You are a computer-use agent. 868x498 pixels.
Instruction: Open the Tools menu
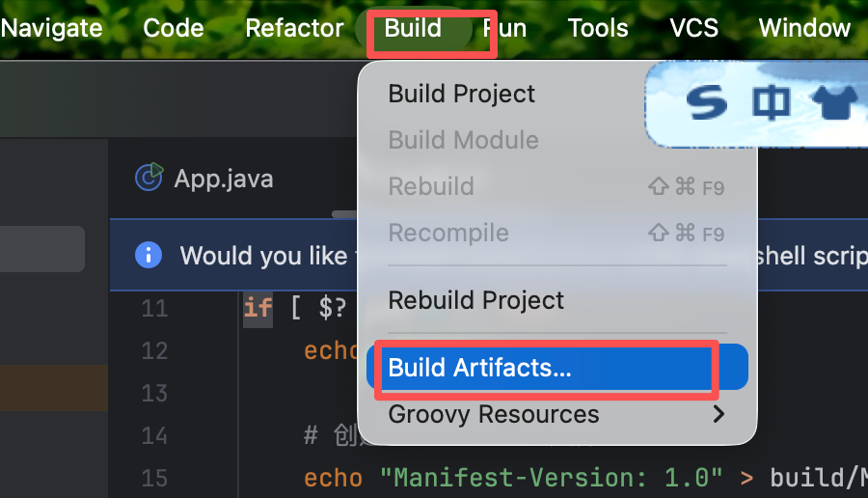pos(598,28)
